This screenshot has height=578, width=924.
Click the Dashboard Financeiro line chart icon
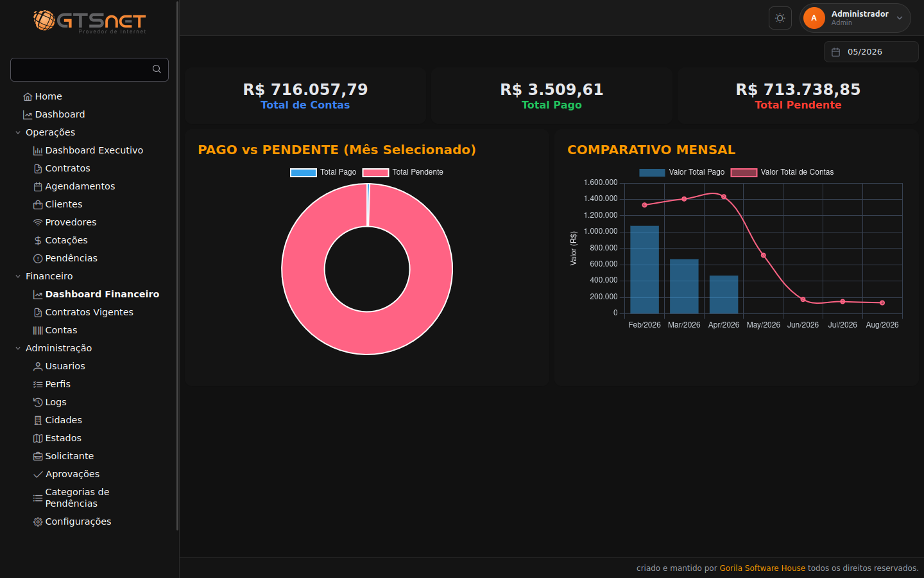pyautogui.click(x=38, y=295)
